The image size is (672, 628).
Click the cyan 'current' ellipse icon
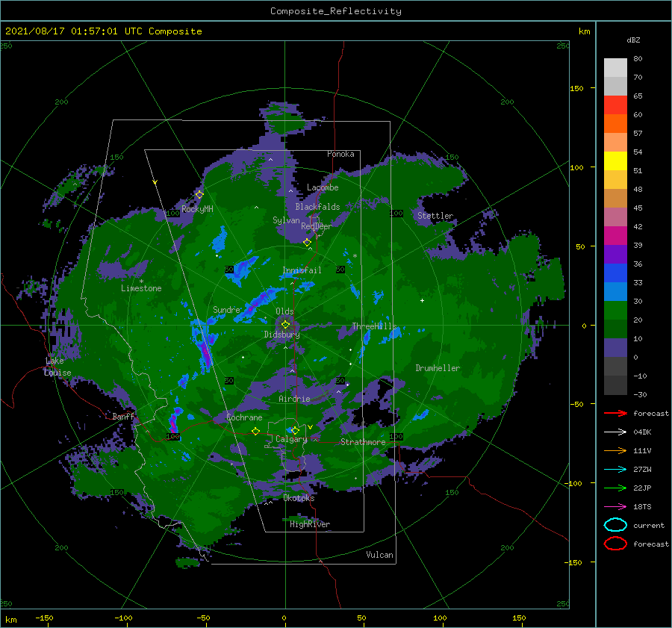tap(615, 525)
